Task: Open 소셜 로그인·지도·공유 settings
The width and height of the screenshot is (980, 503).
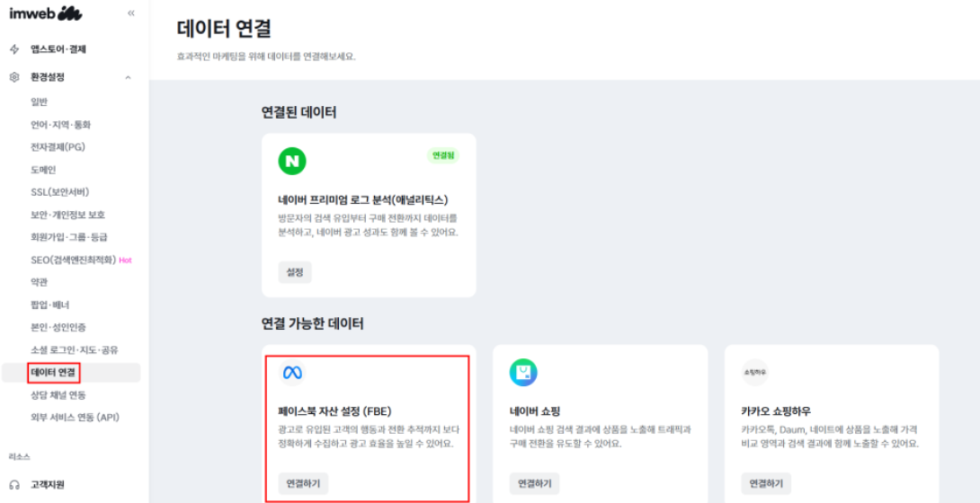Action: [x=75, y=349]
